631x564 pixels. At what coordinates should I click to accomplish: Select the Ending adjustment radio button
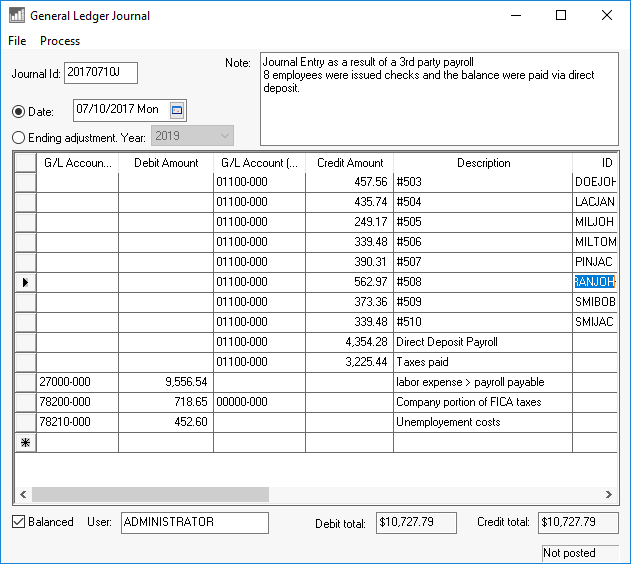click(x=19, y=137)
